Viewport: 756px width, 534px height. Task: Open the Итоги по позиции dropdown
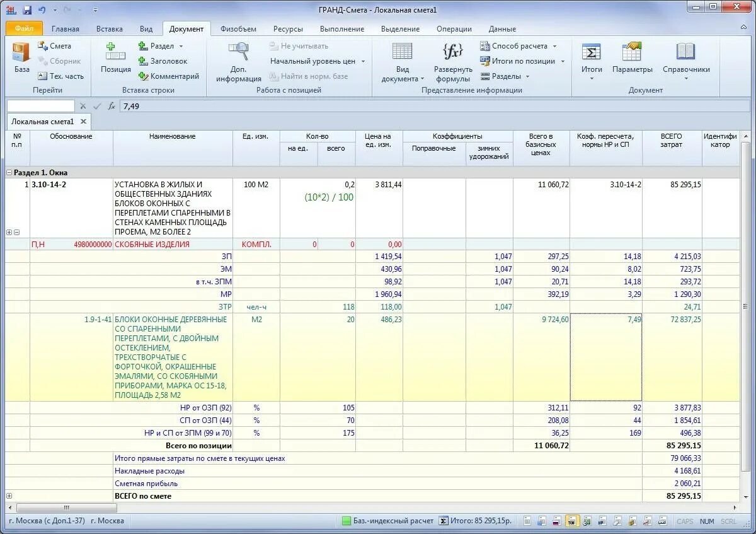tap(563, 61)
